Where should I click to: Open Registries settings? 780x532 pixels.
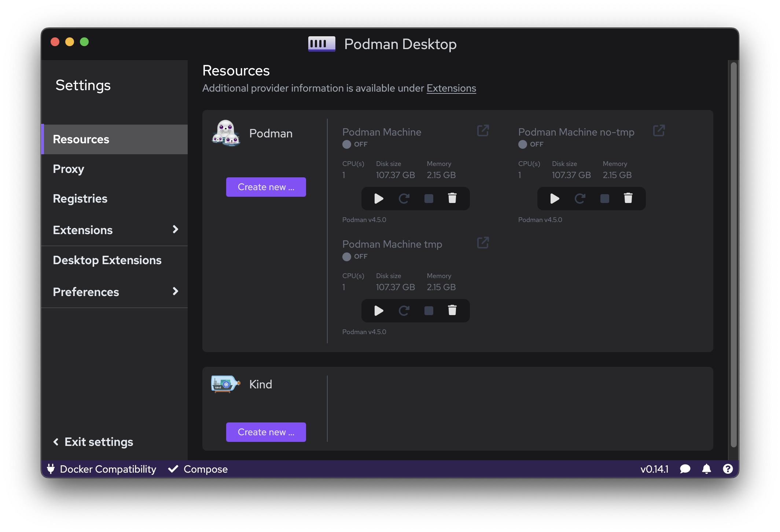click(115, 199)
